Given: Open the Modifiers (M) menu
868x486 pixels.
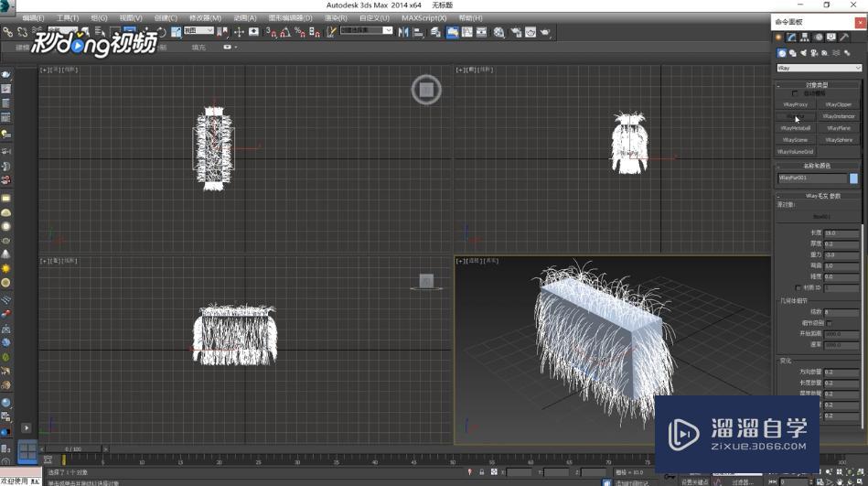Looking at the screenshot, I should click(x=206, y=18).
